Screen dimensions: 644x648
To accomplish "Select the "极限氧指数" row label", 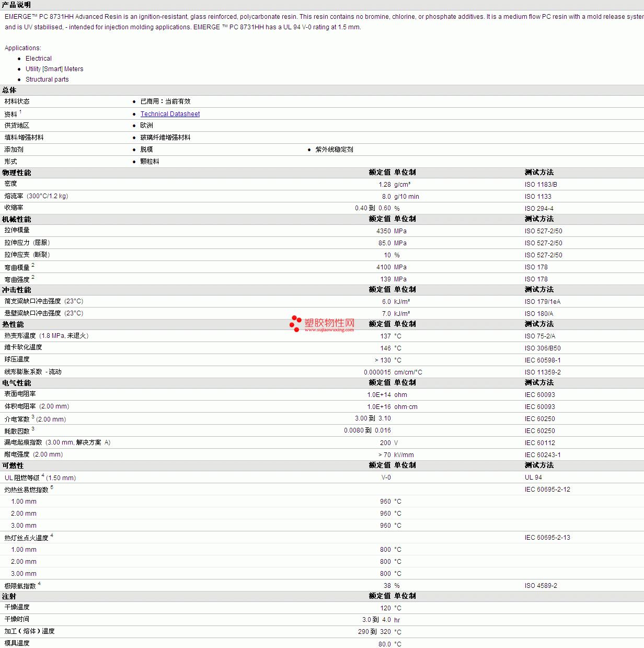I will pyautogui.click(x=20, y=586).
